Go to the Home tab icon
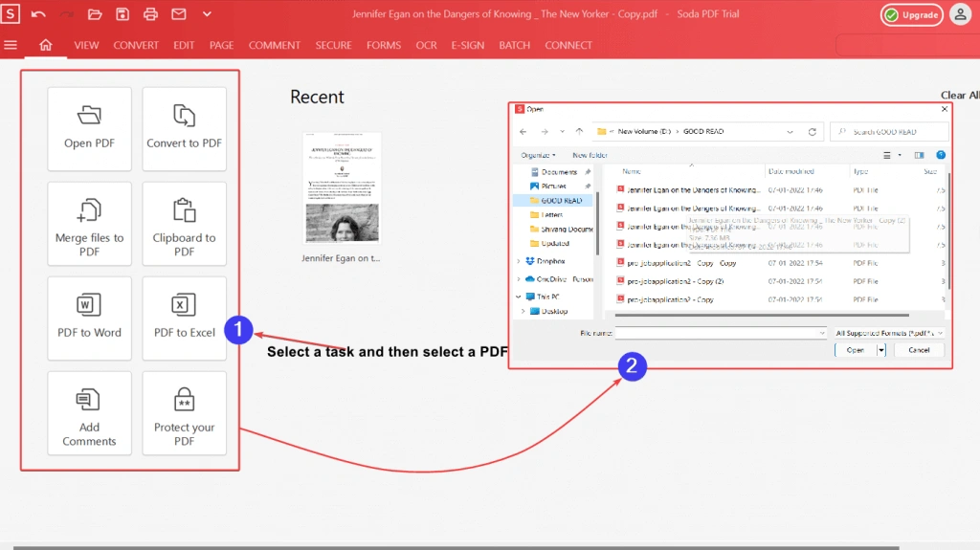 tap(46, 45)
